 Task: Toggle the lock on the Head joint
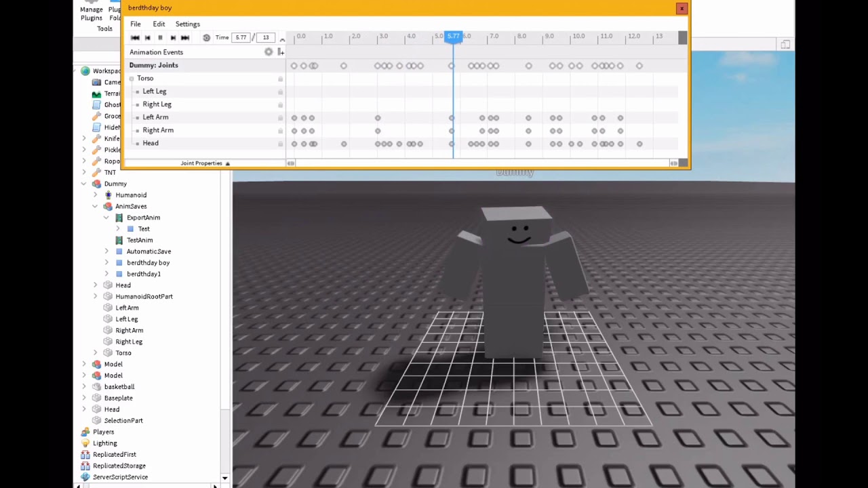coord(280,144)
